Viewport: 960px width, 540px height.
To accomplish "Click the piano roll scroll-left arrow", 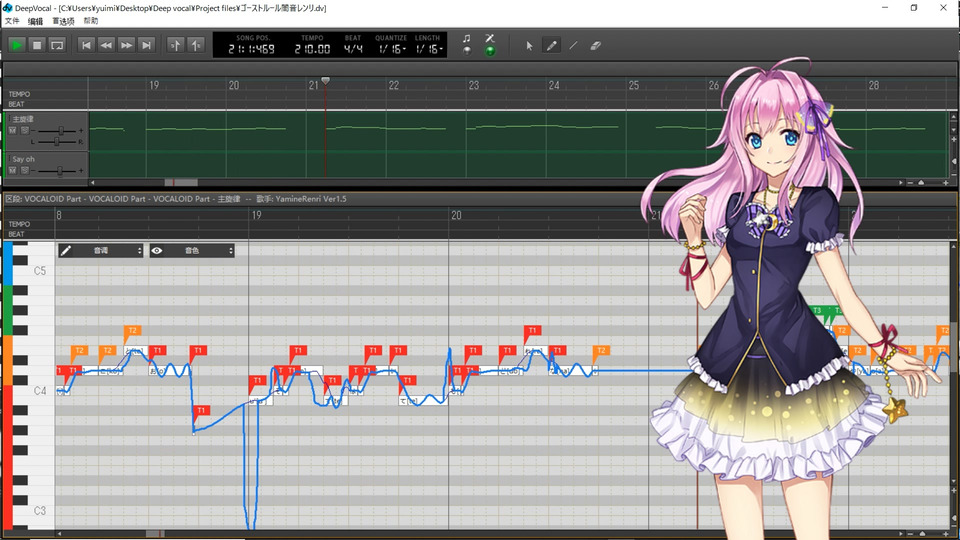I will click(x=59, y=534).
